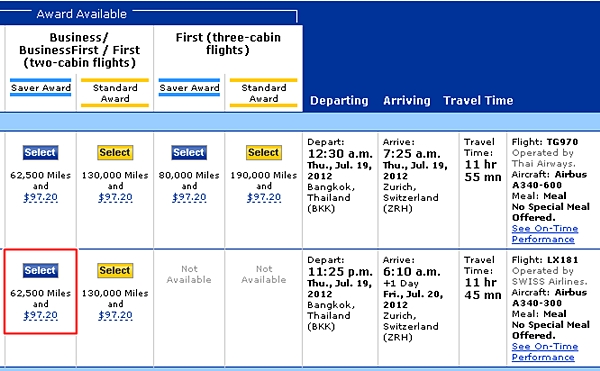See On-Time Performance for flight LX181
The height and width of the screenshot is (371, 600).
pyautogui.click(x=545, y=351)
